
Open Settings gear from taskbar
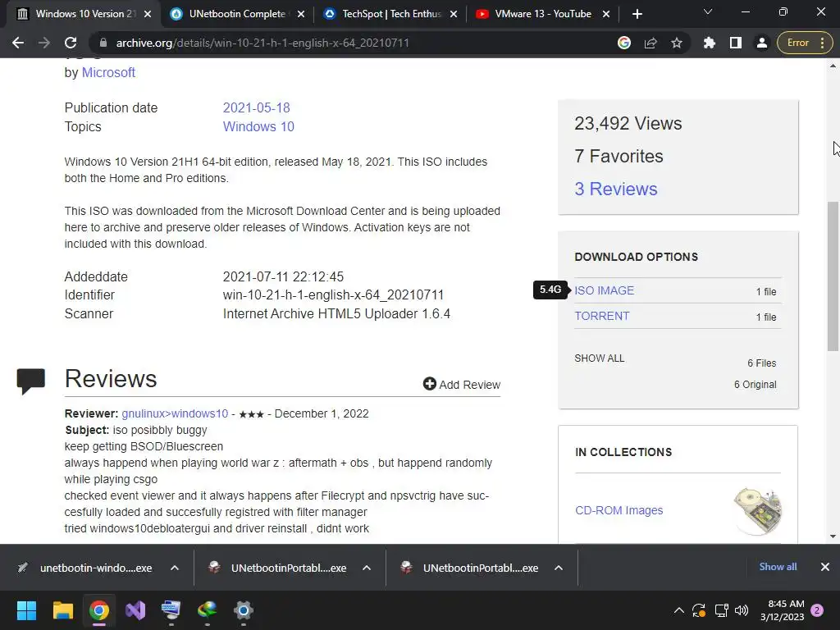pos(243,610)
